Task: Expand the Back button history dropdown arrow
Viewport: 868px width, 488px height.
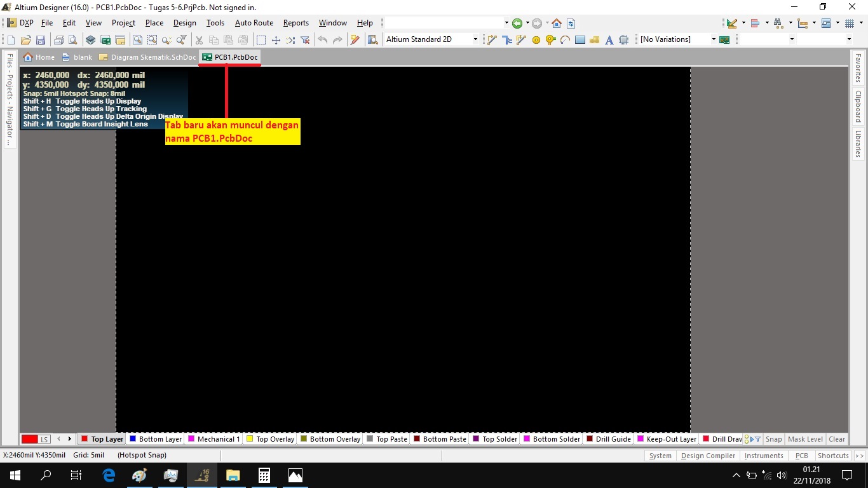Action: point(527,24)
